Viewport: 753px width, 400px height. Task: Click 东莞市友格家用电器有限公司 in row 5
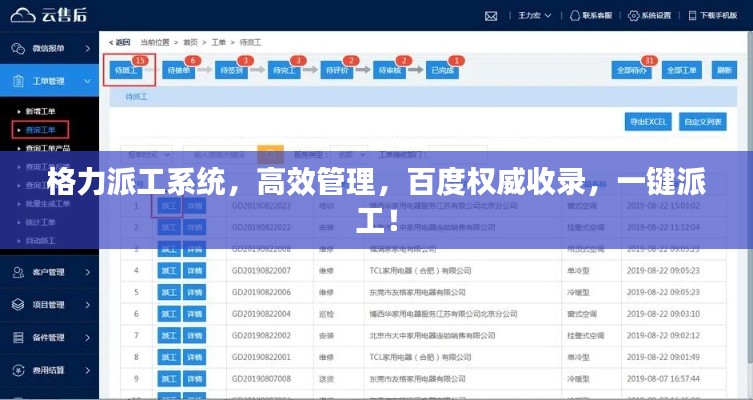(417, 292)
